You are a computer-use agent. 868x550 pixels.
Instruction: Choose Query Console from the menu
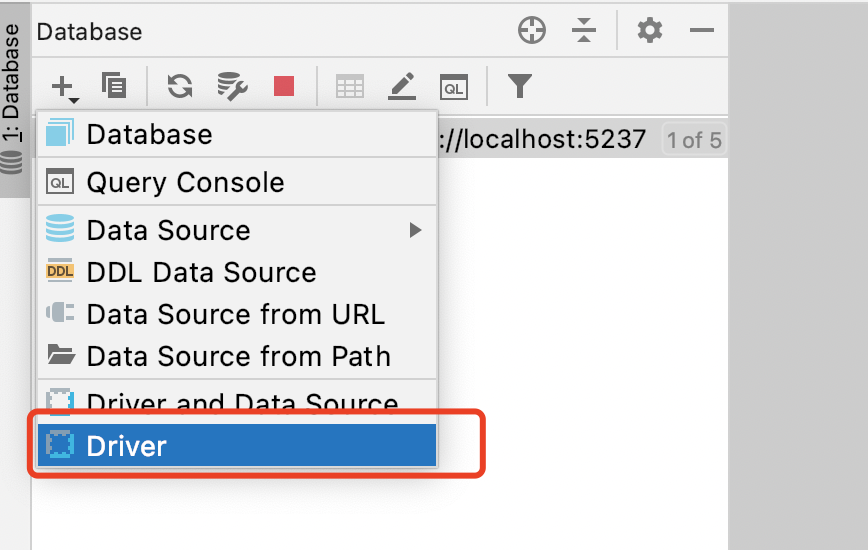point(237,182)
